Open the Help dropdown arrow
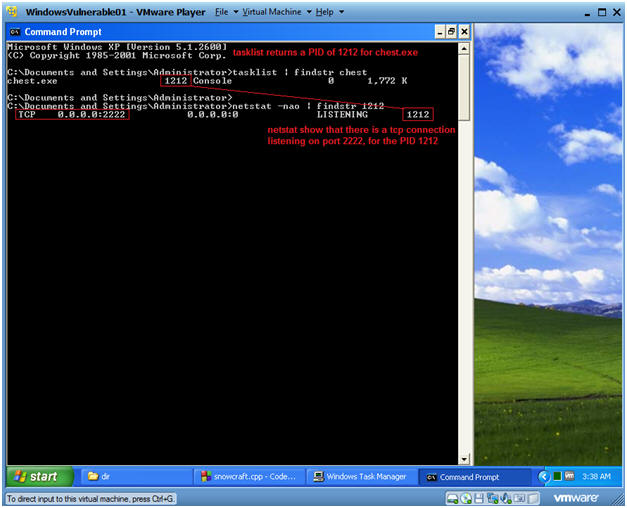The height and width of the screenshot is (508, 627). [341, 12]
